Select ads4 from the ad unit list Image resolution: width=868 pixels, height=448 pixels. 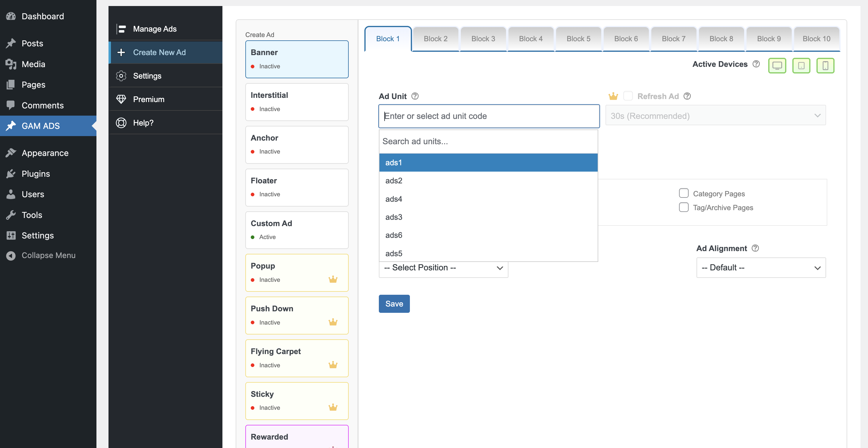pyautogui.click(x=394, y=199)
